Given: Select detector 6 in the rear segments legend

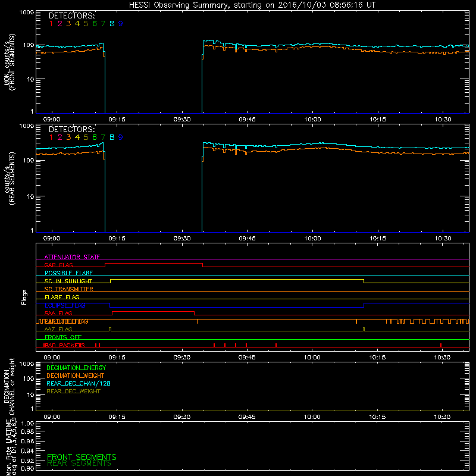Looking at the screenshot, I should click(95, 137).
